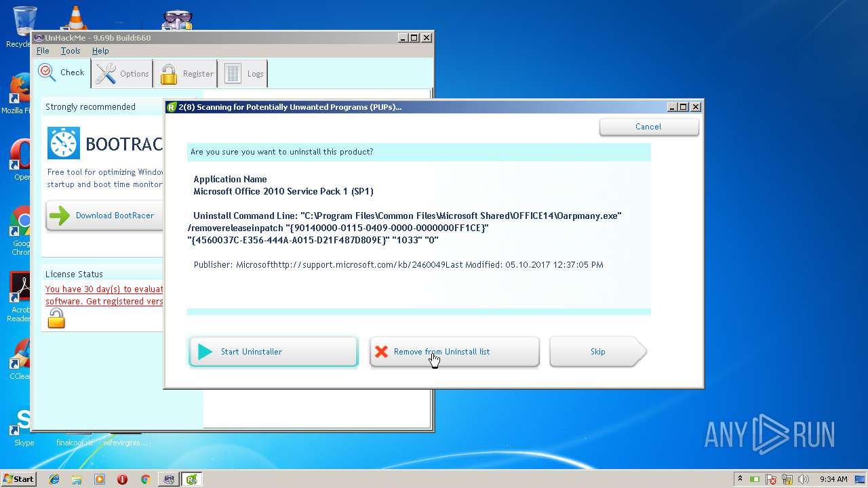Click the green play icon on Start Uninstaller
868x488 pixels.
coord(205,352)
